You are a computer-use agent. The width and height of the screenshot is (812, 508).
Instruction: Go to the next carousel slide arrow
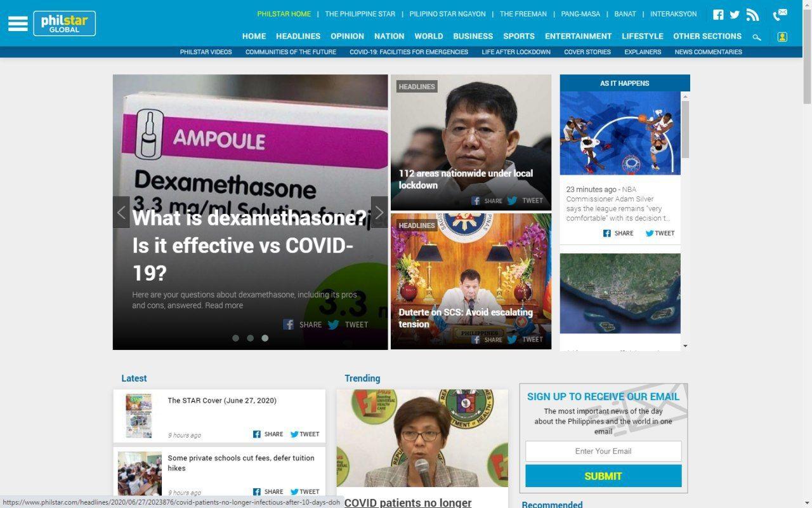(x=379, y=212)
